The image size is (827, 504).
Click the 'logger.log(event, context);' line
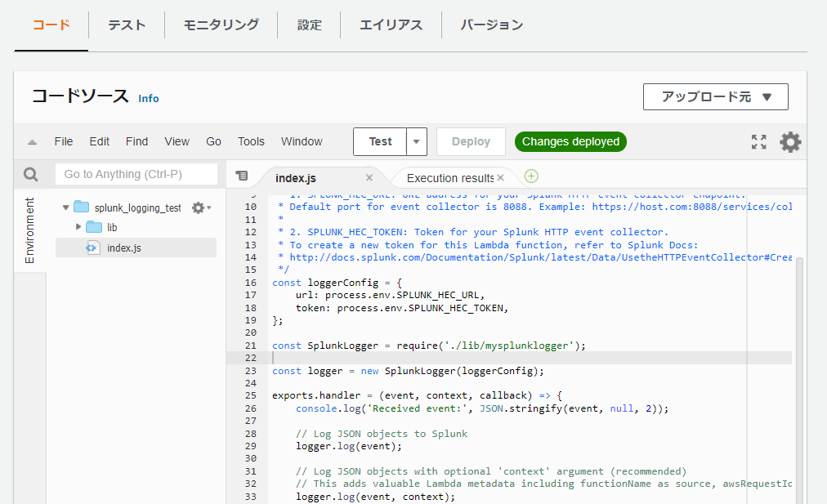pyautogui.click(x=375, y=497)
